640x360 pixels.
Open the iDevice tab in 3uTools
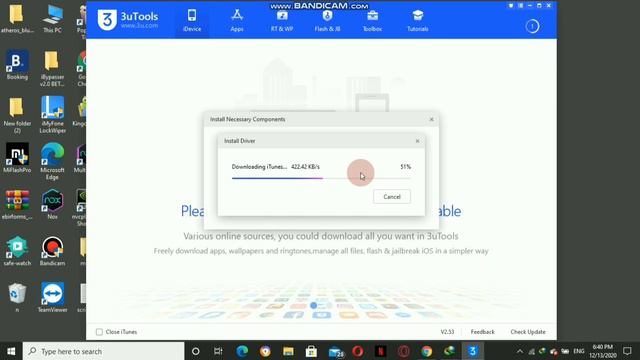[x=192, y=20]
